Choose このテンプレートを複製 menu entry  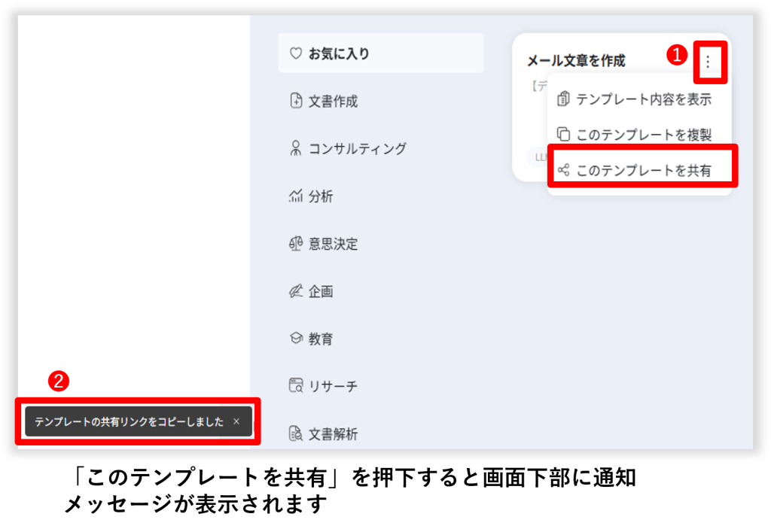(x=643, y=135)
